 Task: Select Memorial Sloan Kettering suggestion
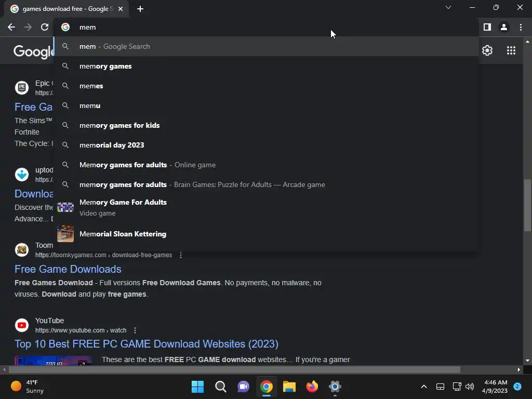[267, 234]
